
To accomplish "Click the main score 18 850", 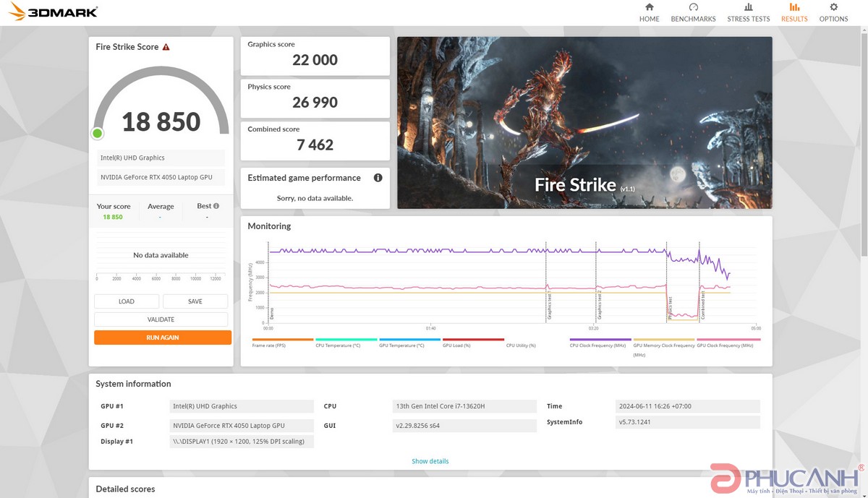I will tap(161, 121).
